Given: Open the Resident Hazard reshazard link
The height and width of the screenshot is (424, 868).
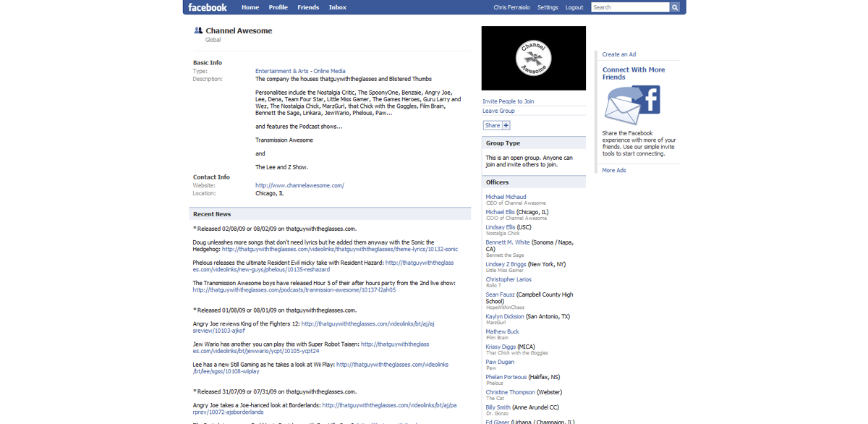Looking at the screenshot, I should [323, 266].
